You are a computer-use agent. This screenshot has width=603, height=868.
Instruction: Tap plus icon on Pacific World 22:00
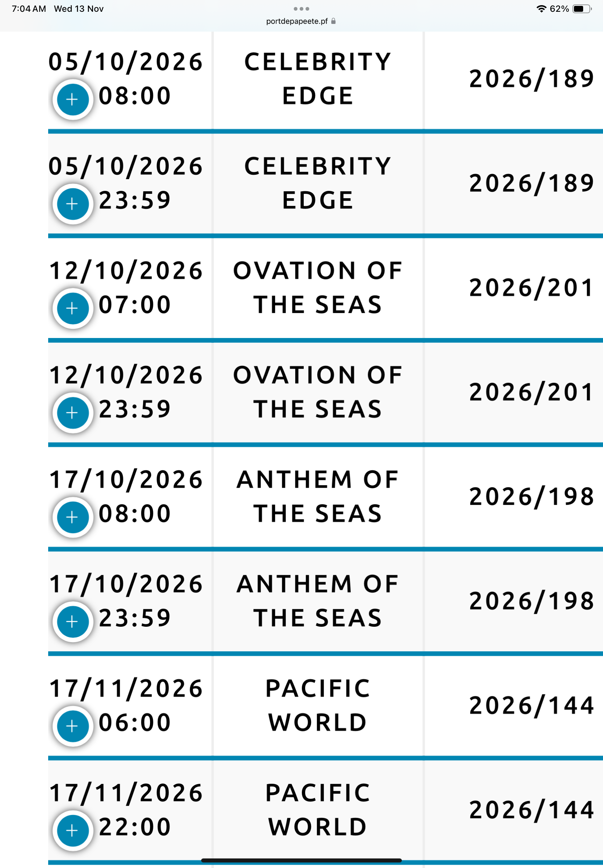click(72, 830)
